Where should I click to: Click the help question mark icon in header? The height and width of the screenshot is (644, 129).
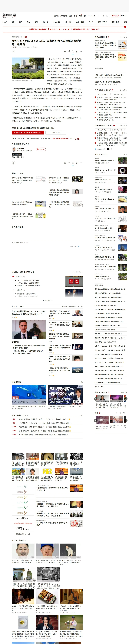pos(107,16)
